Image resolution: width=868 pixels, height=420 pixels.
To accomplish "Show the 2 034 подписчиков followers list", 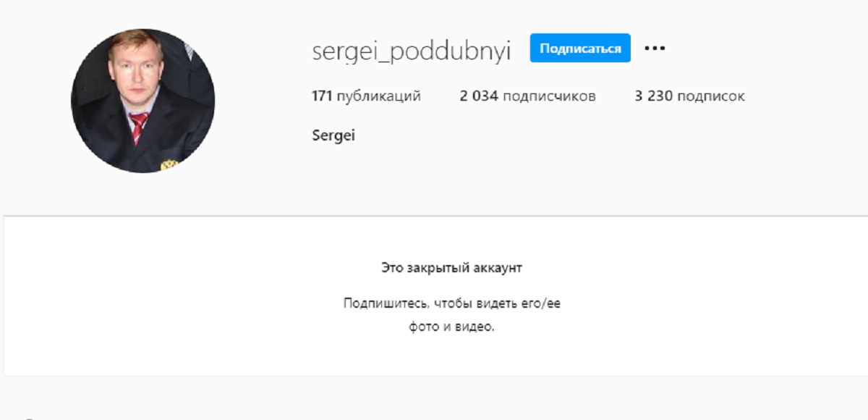I will (x=527, y=96).
